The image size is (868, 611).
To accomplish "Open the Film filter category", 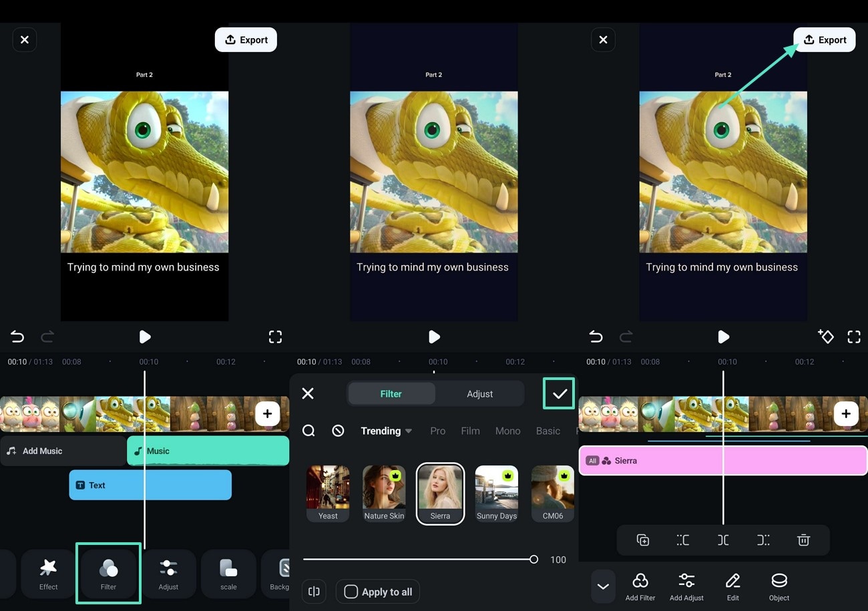I will tap(470, 431).
